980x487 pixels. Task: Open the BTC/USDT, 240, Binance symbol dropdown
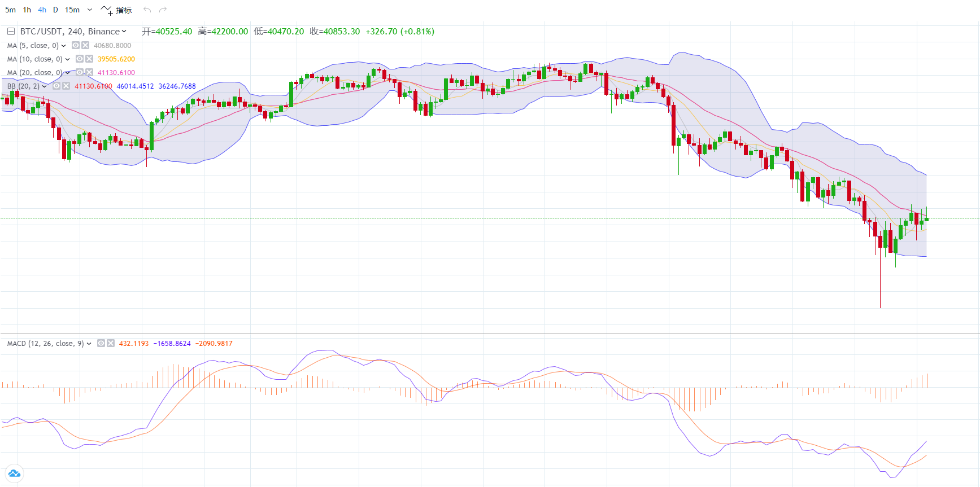pyautogui.click(x=73, y=32)
